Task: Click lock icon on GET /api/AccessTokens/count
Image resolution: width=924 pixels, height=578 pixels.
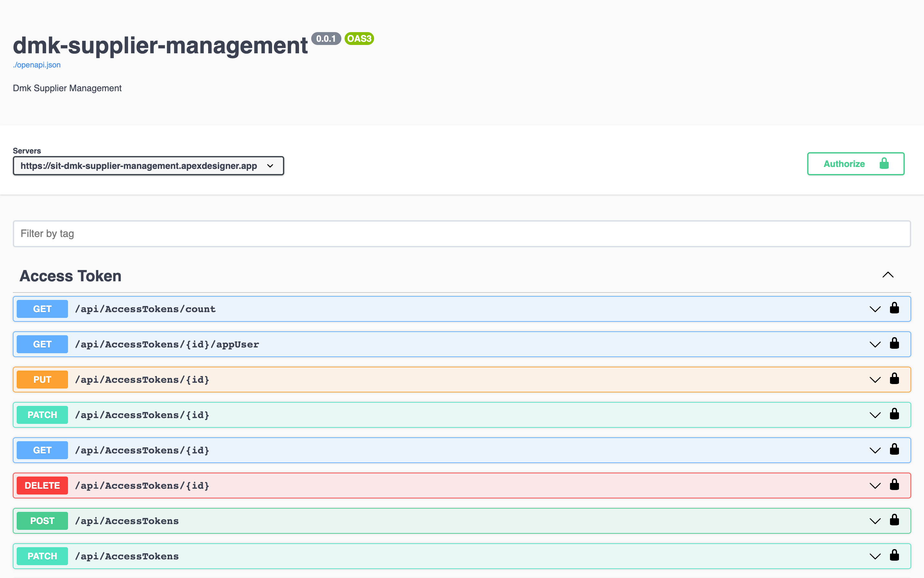Action: (894, 308)
